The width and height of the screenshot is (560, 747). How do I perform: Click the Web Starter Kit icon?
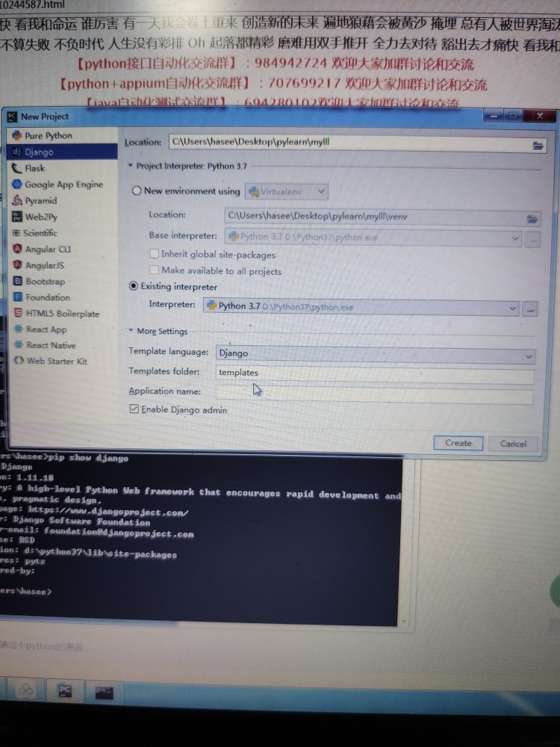19,361
